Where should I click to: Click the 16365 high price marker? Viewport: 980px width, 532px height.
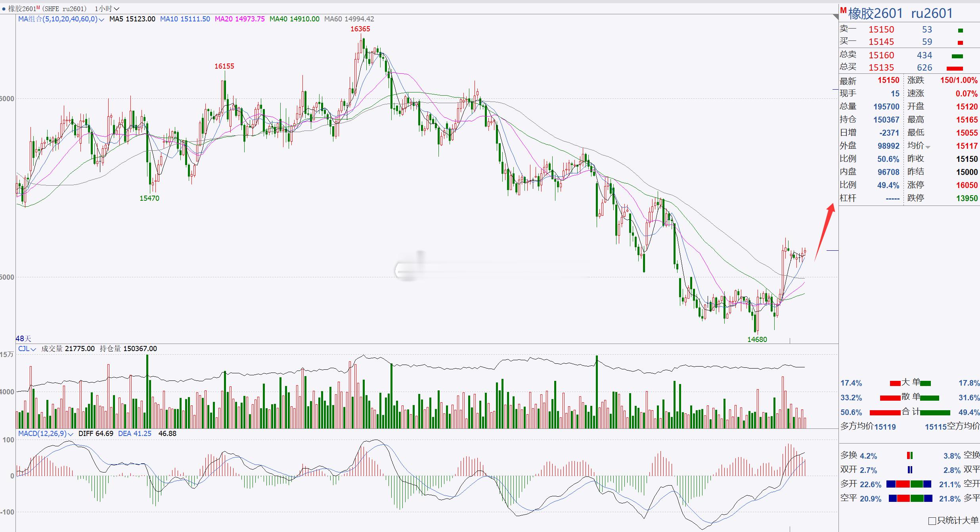(x=360, y=29)
